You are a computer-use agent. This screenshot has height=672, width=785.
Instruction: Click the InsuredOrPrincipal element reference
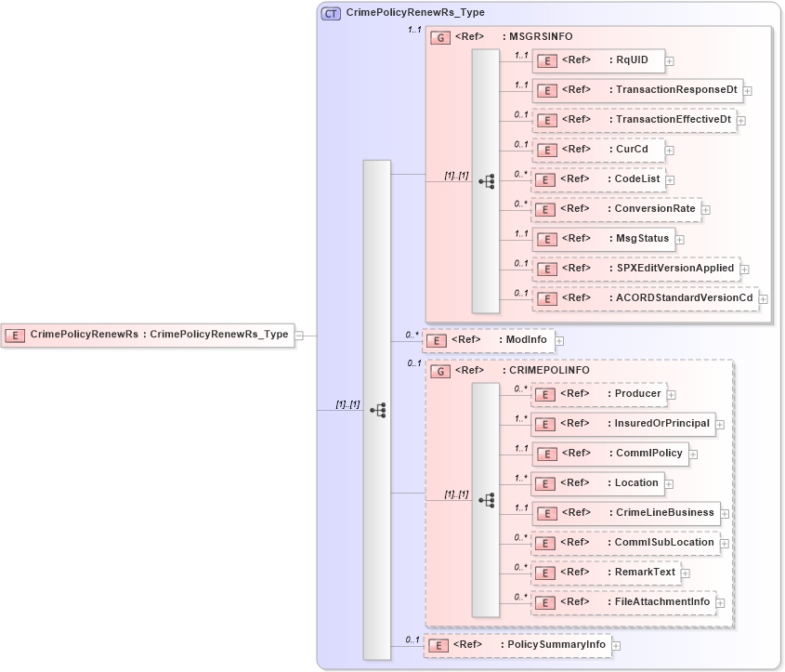tap(545, 424)
